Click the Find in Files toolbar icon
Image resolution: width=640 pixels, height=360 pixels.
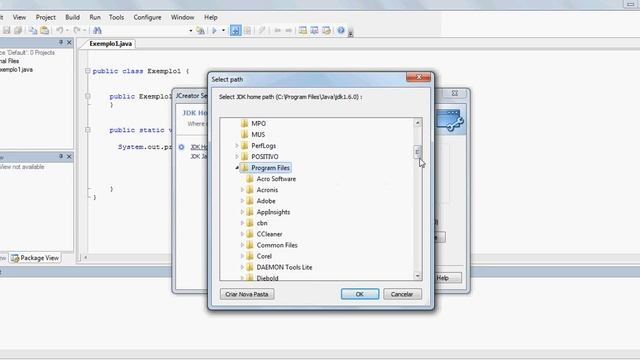(200, 30)
